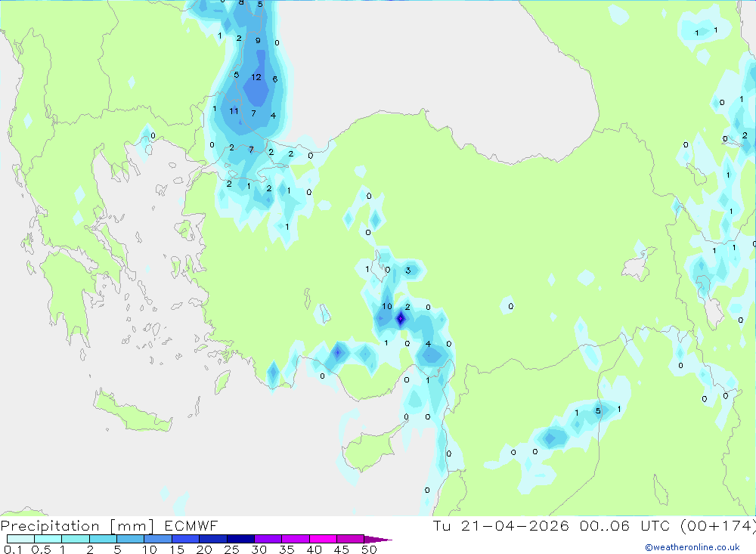Click the '50' legend scale label
756x554 pixels.
click(x=369, y=549)
